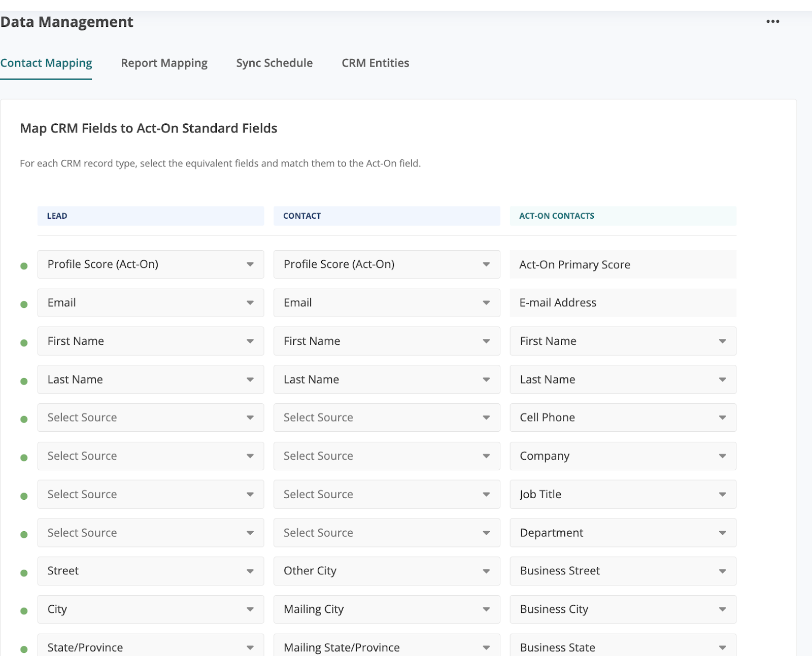
Task: Open Contact Mailing City dropdown
Action: [x=387, y=609]
